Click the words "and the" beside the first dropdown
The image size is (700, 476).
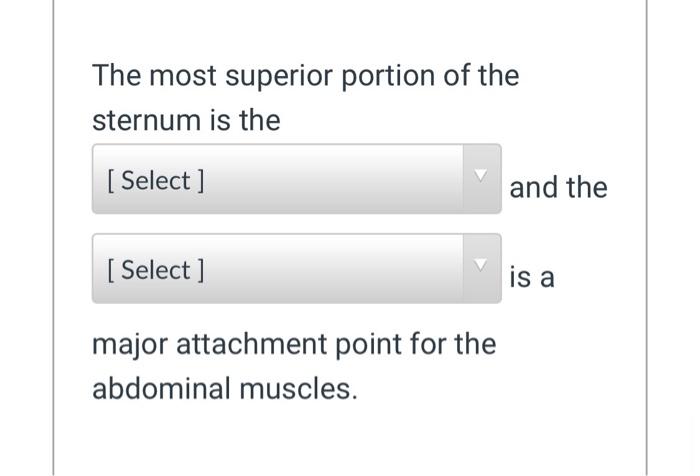(558, 187)
